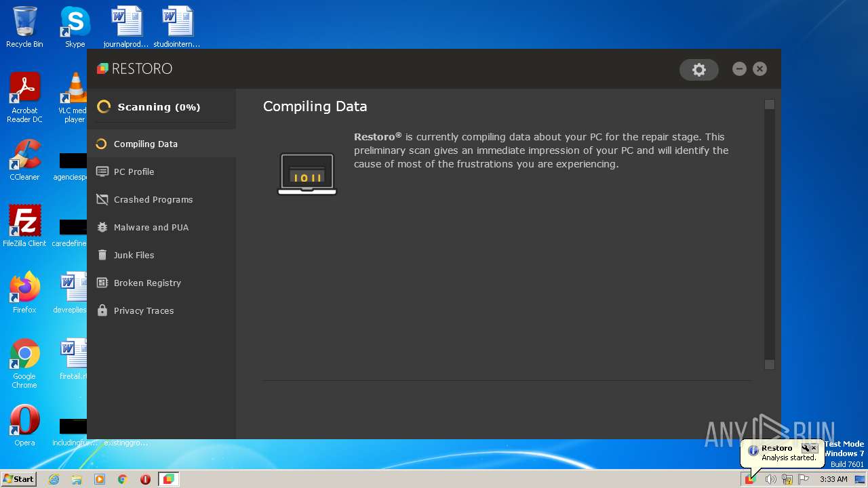Click Restoro taskbar button
The width and height of the screenshot is (868, 488).
(168, 479)
